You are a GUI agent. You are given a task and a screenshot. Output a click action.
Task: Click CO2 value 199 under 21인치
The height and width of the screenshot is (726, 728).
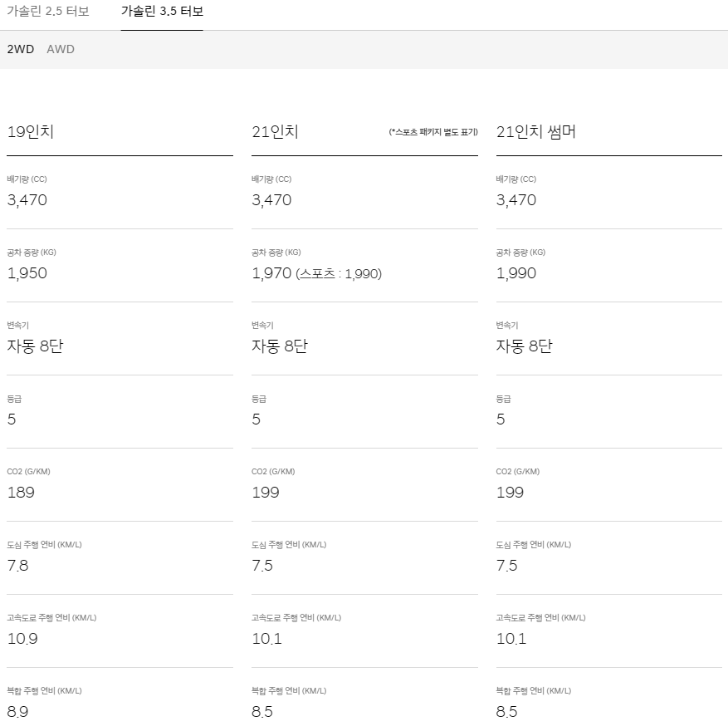pos(266,493)
